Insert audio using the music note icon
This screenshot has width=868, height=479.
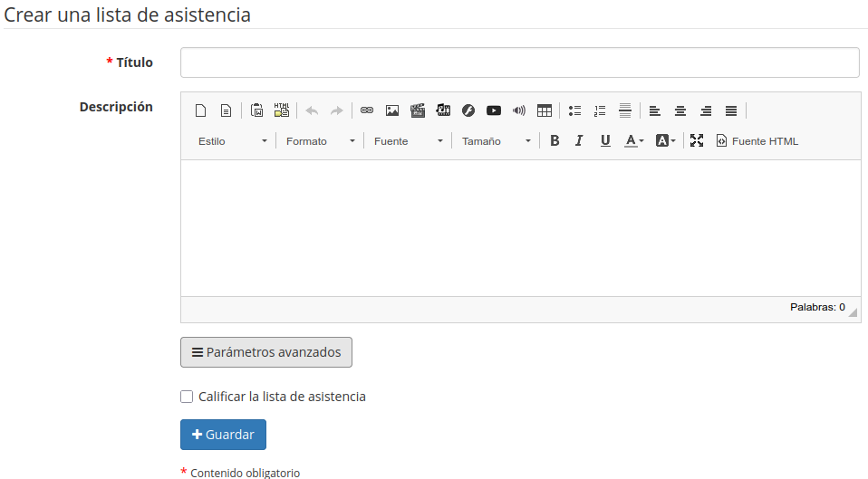click(x=443, y=110)
